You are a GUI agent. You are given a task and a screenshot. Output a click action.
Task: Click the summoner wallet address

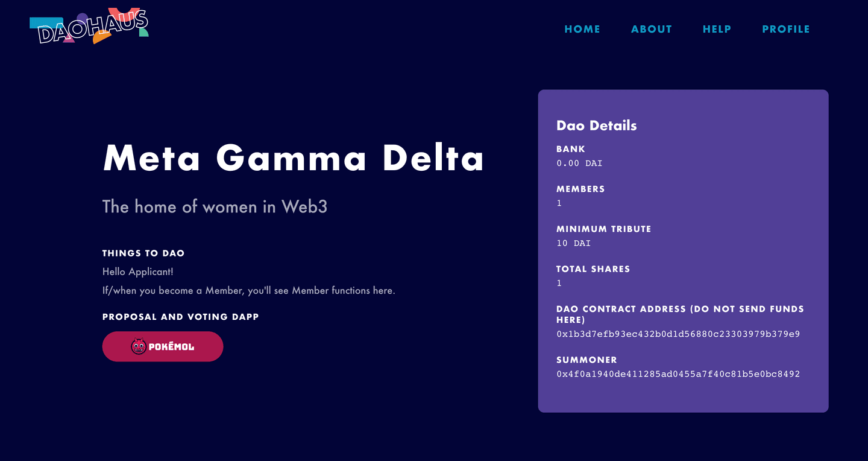click(678, 374)
